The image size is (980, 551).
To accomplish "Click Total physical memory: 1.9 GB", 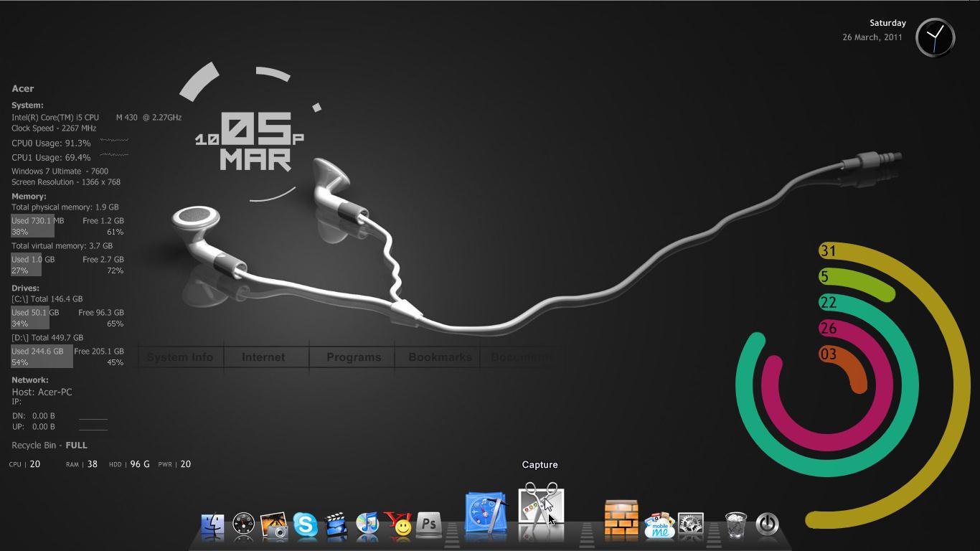I will pyautogui.click(x=65, y=207).
